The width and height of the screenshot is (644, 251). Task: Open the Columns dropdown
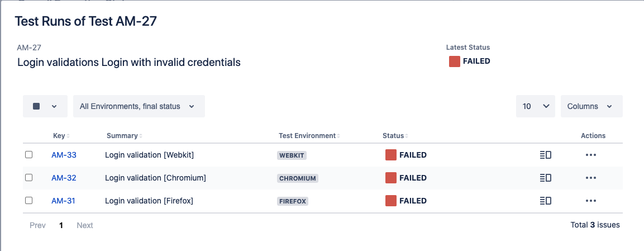pyautogui.click(x=591, y=106)
